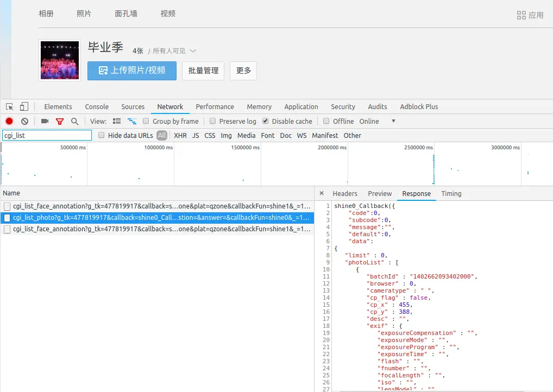
Task: Click the 2500000 ms timeline overview marker
Action: pos(418,147)
